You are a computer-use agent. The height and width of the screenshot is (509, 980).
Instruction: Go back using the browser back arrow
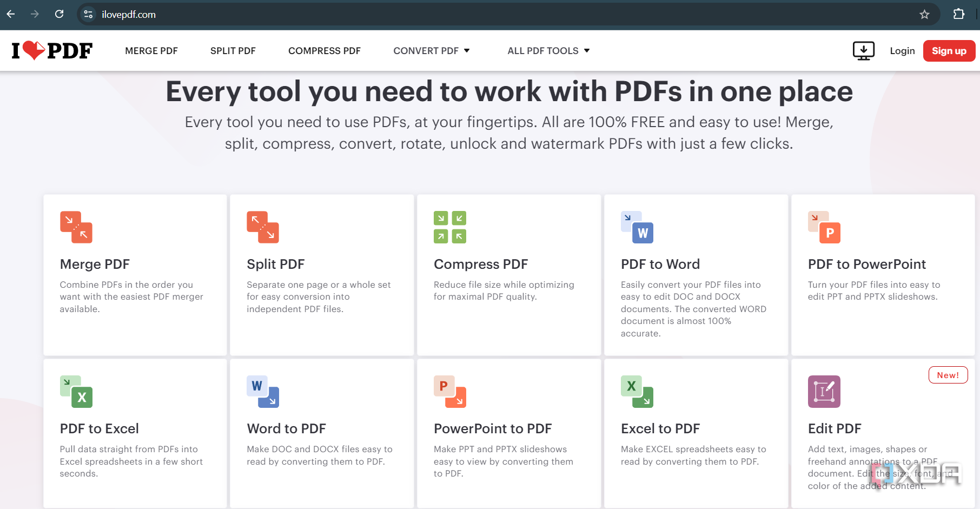tap(11, 14)
